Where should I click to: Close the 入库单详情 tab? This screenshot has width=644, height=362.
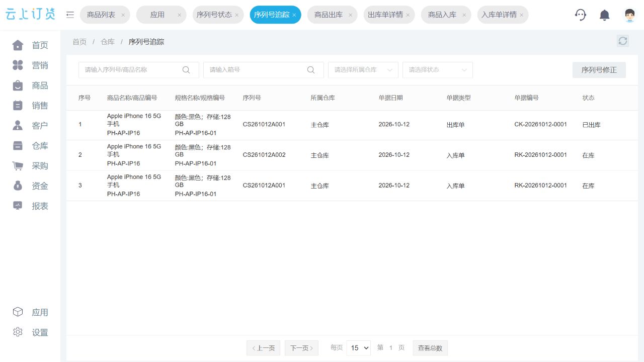[x=521, y=15]
